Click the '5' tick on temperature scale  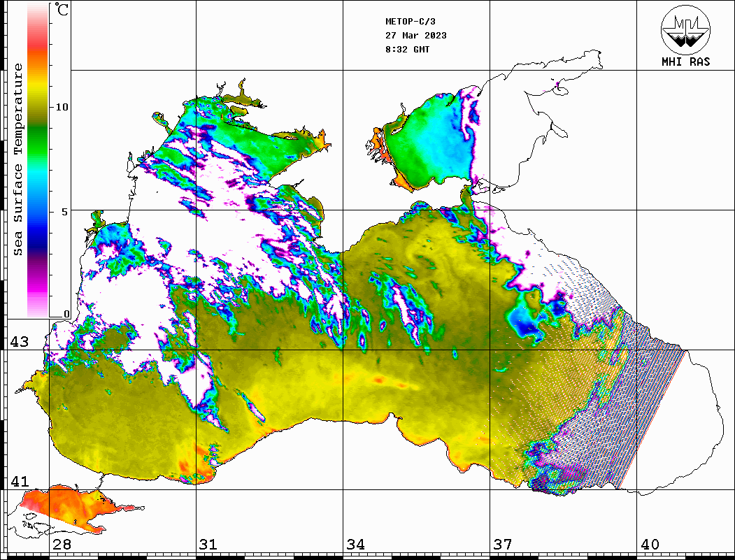click(x=64, y=212)
